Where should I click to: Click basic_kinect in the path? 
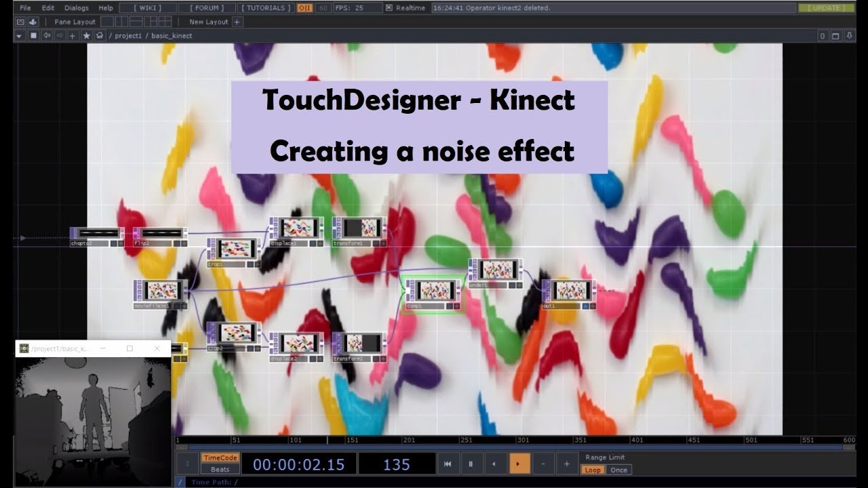click(172, 36)
